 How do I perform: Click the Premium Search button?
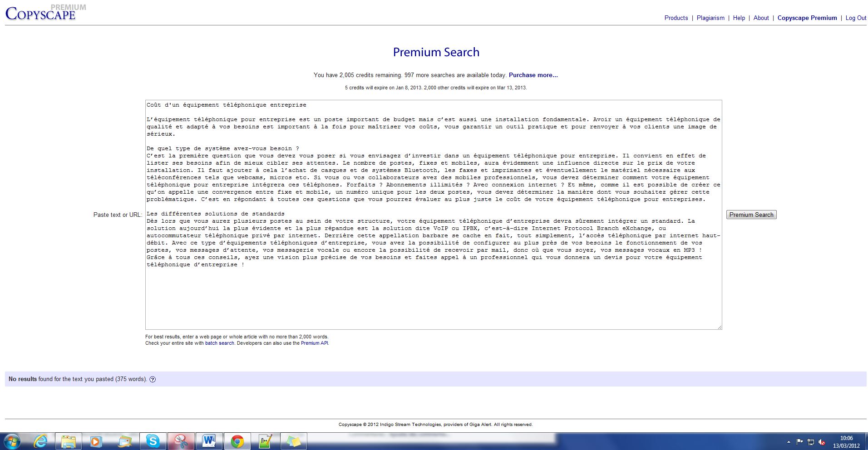coord(751,215)
